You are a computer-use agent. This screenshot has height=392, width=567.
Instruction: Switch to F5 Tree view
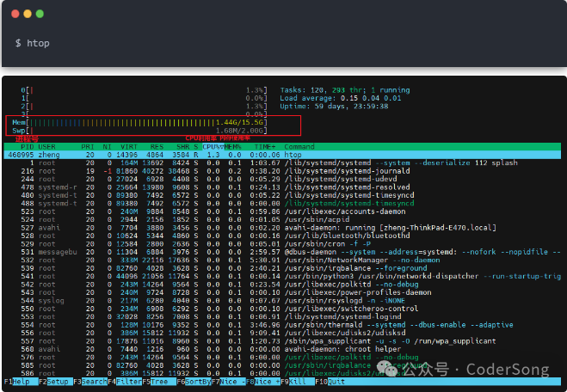coord(159,382)
